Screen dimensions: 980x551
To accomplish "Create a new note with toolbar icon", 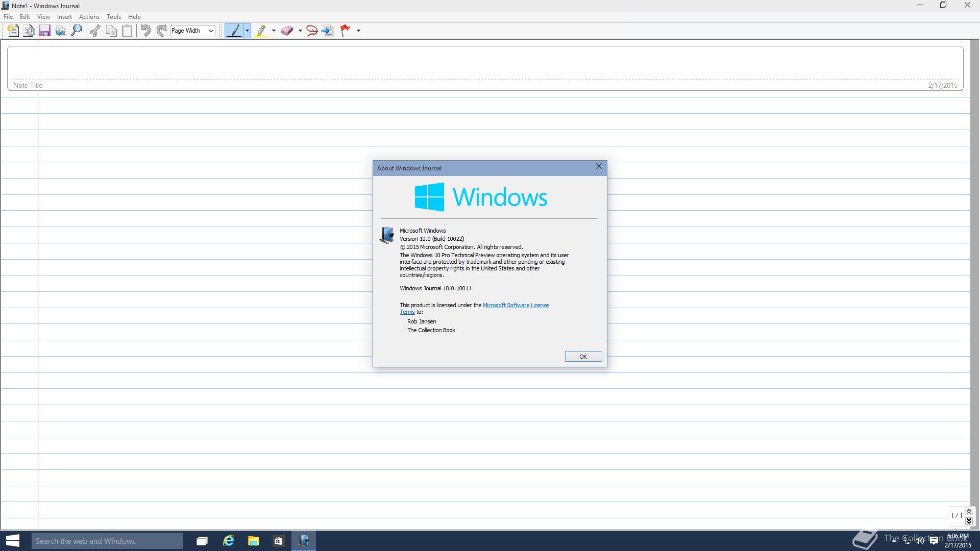I will (x=13, y=31).
